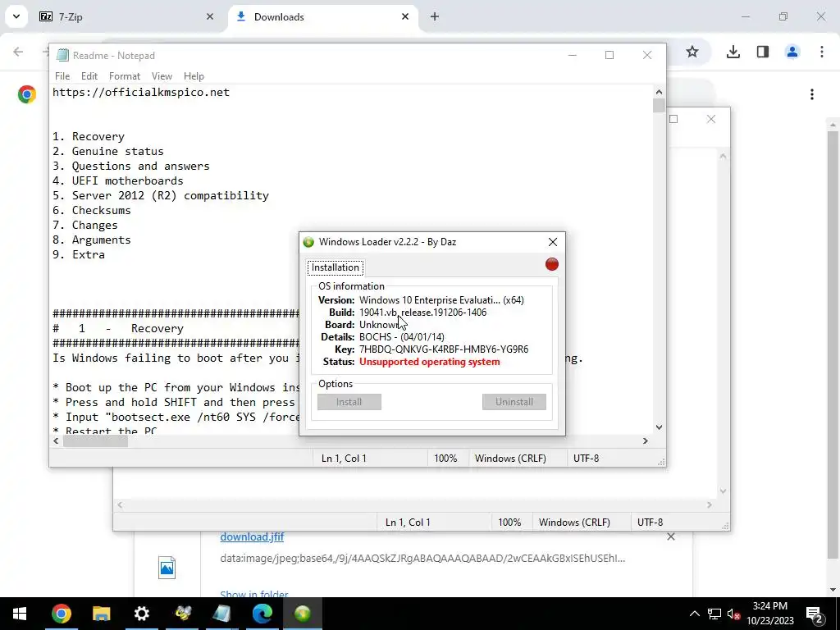Click Readme vertical scrollbar up arrow
Screen dimensions: 840x630
tap(659, 92)
